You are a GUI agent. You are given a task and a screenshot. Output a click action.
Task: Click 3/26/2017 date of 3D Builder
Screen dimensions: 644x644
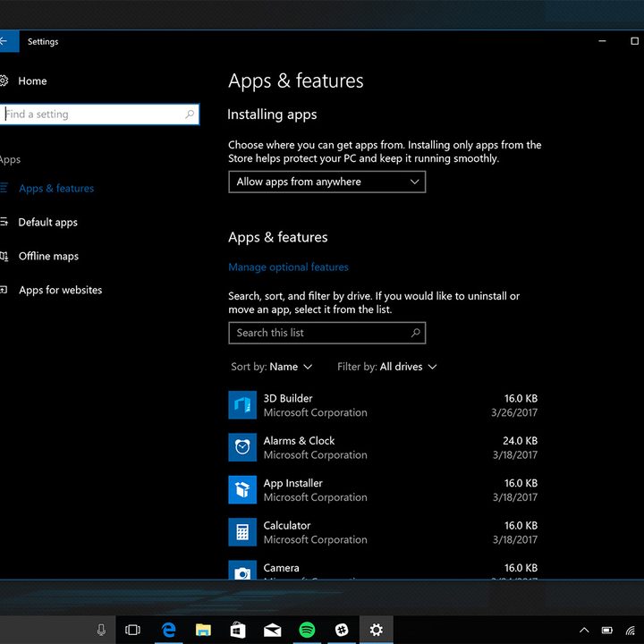[x=514, y=412]
